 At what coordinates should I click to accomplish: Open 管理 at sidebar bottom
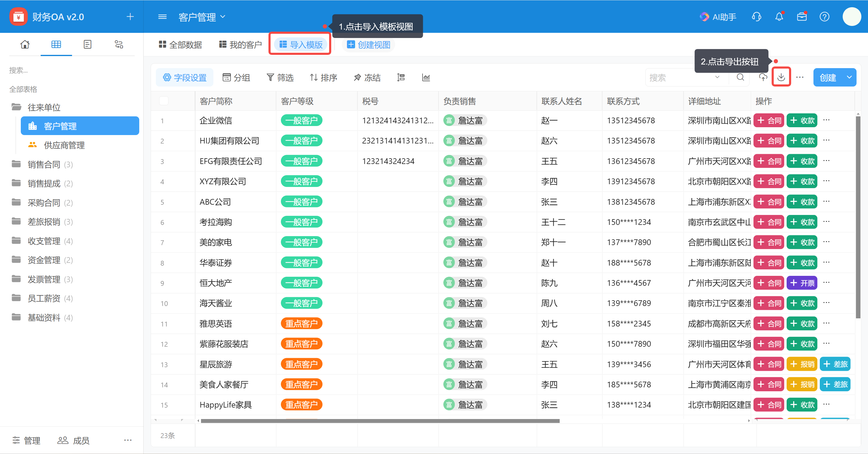(27, 440)
